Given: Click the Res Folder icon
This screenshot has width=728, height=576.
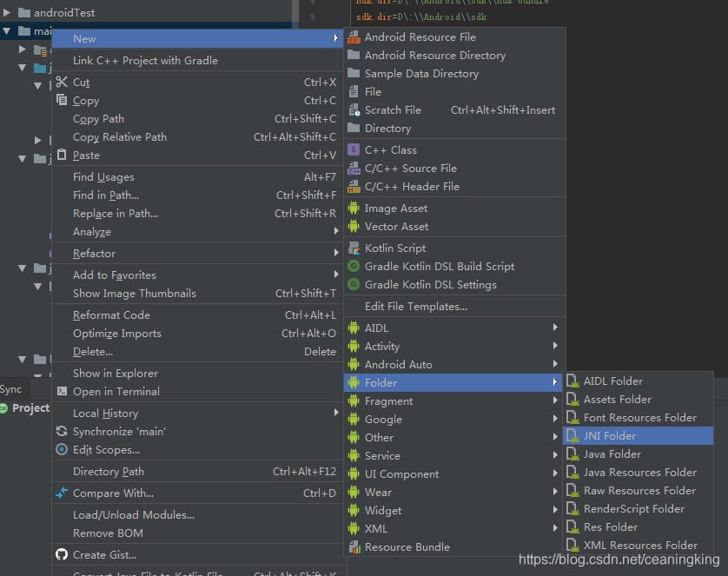Looking at the screenshot, I should tap(572, 527).
